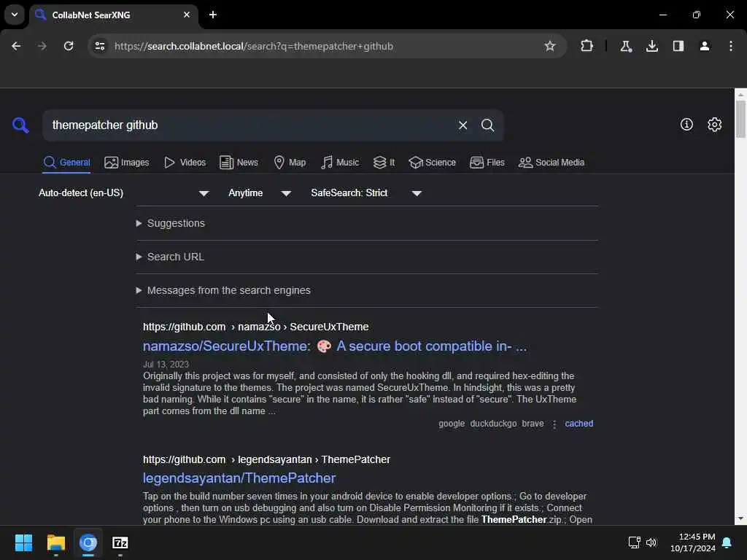Open notifications bell icon
The height and width of the screenshot is (560, 747).
pos(727,542)
